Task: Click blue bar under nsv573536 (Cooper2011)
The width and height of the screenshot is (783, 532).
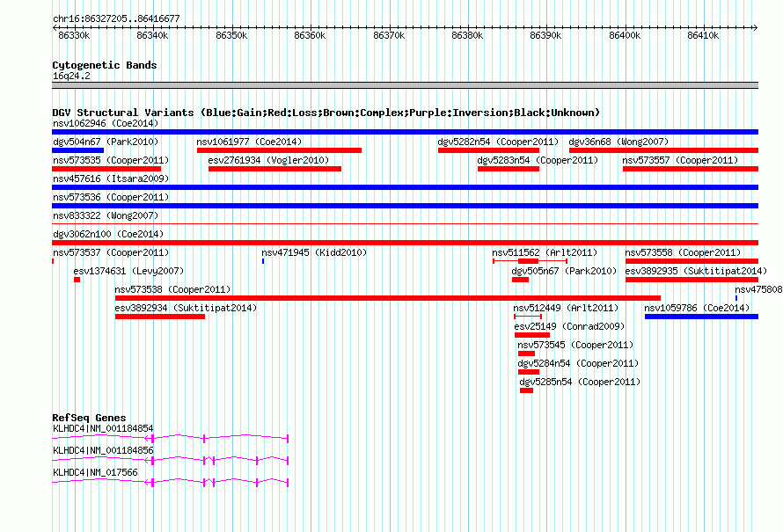Action: coord(405,206)
